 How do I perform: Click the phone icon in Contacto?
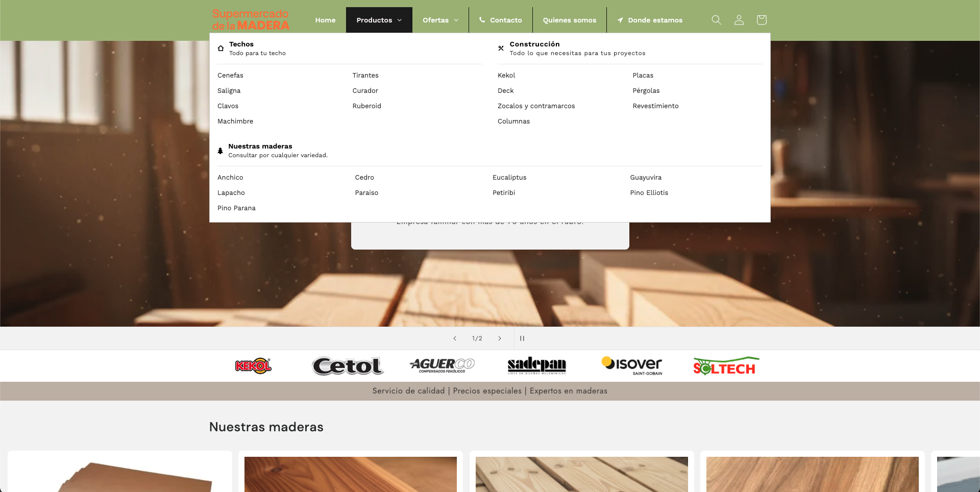click(x=482, y=20)
